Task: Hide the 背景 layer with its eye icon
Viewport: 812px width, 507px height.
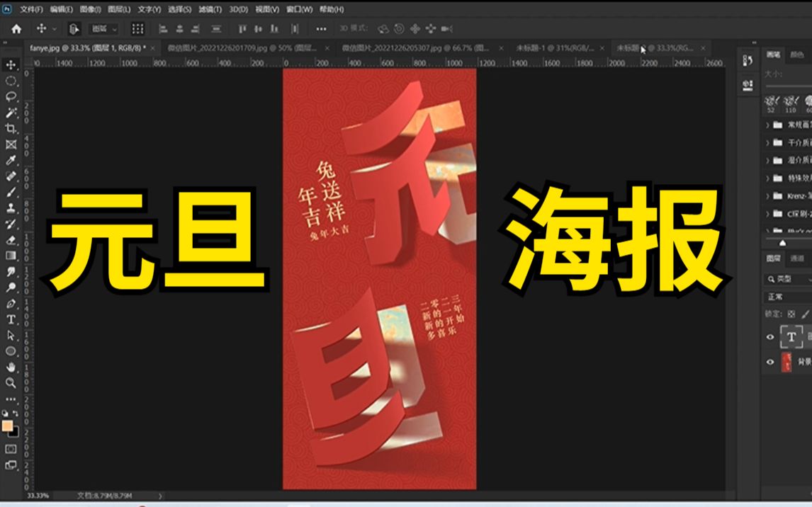Action: pos(769,360)
